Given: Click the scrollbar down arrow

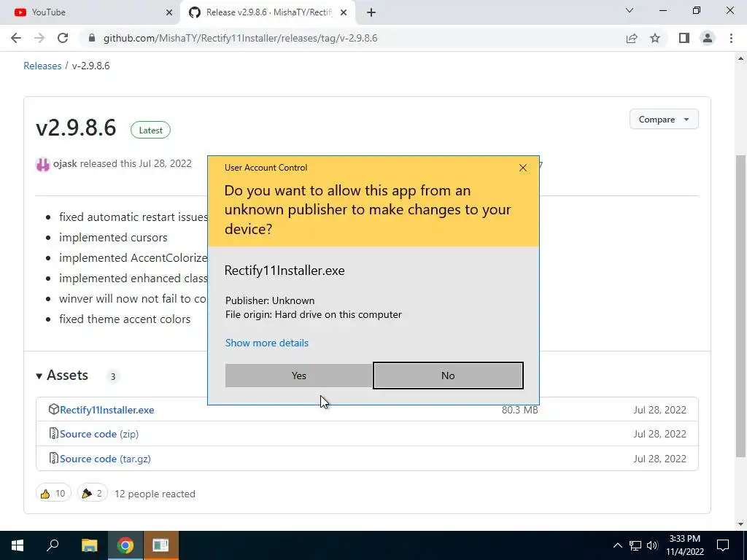Looking at the screenshot, I should coord(740,524).
